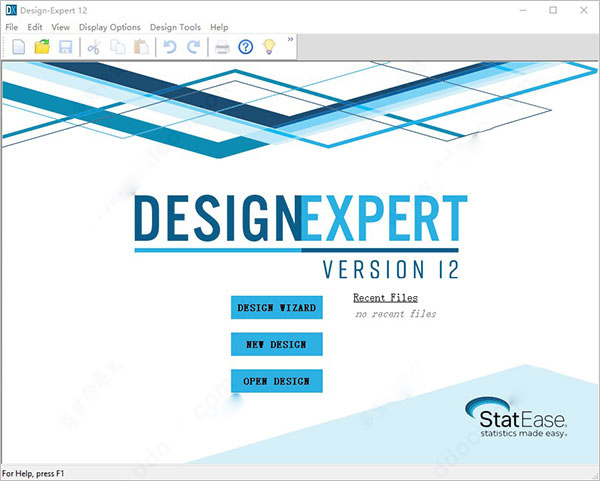Expand the toolbar overflow chevron
The height and width of the screenshot is (481, 600).
[x=290, y=40]
